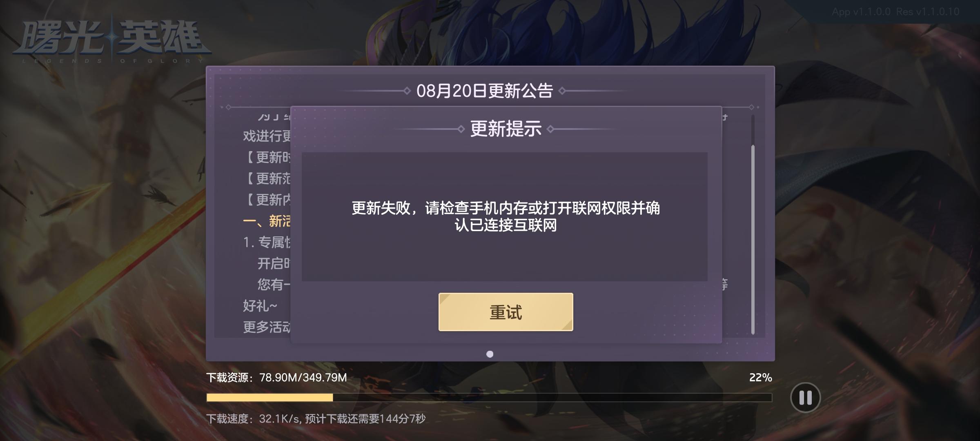Click the 更新提示 dialog heading
980x441 pixels.
tap(506, 129)
